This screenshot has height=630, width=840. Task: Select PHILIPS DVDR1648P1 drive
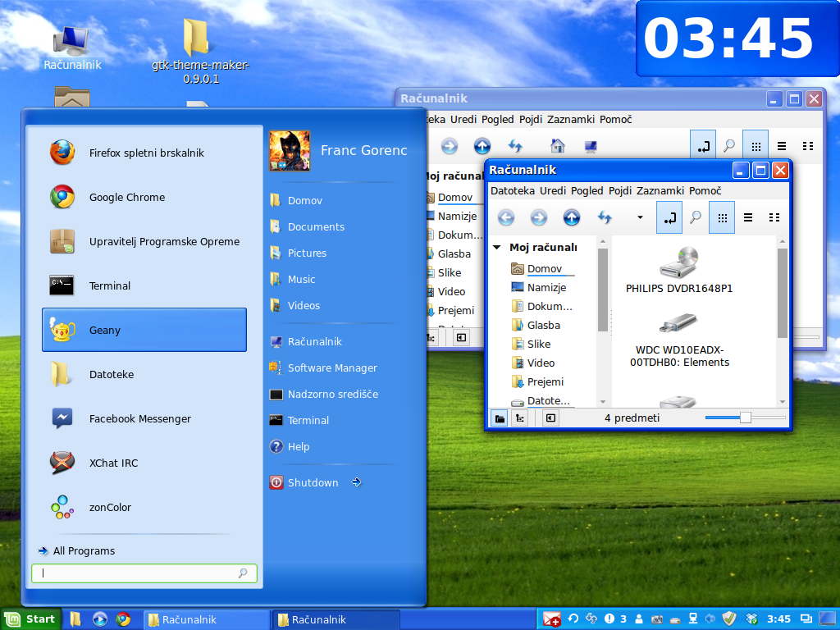(678, 270)
